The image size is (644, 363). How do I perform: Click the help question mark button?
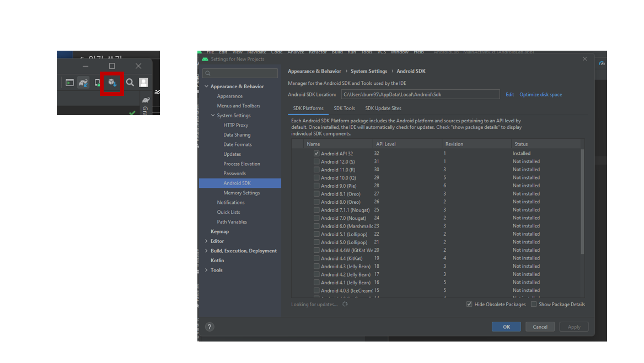(210, 327)
